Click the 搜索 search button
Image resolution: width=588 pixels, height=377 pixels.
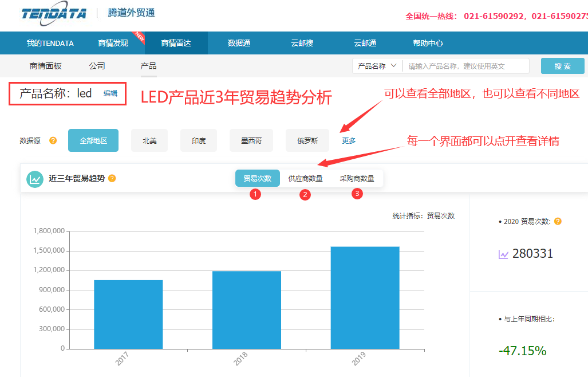click(x=562, y=66)
